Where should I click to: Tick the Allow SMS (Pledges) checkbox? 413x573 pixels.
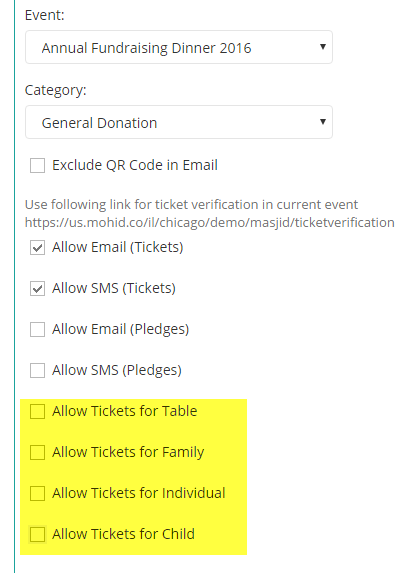coord(37,370)
